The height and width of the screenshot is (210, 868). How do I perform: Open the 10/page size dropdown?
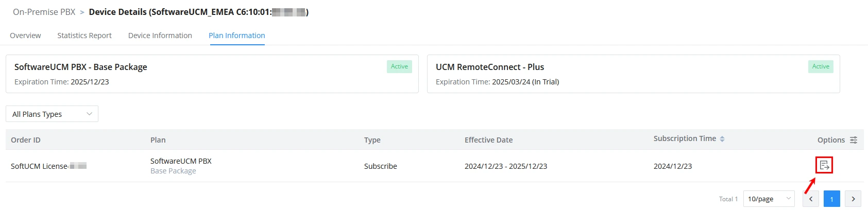tap(769, 199)
